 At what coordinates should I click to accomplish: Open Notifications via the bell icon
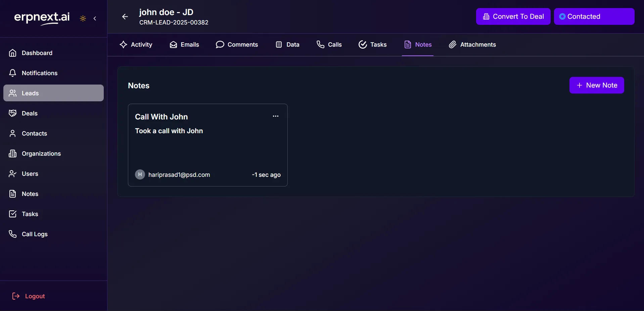[13, 73]
